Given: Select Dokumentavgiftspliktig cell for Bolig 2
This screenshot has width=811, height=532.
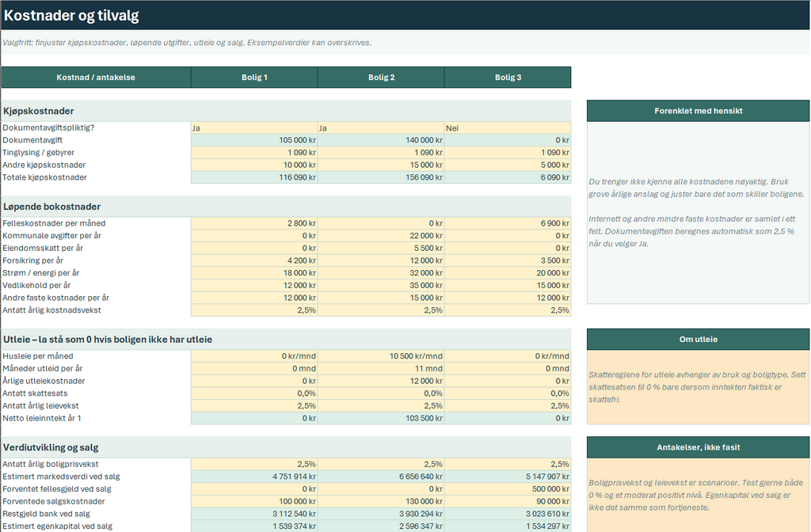Looking at the screenshot, I should pos(381,127).
